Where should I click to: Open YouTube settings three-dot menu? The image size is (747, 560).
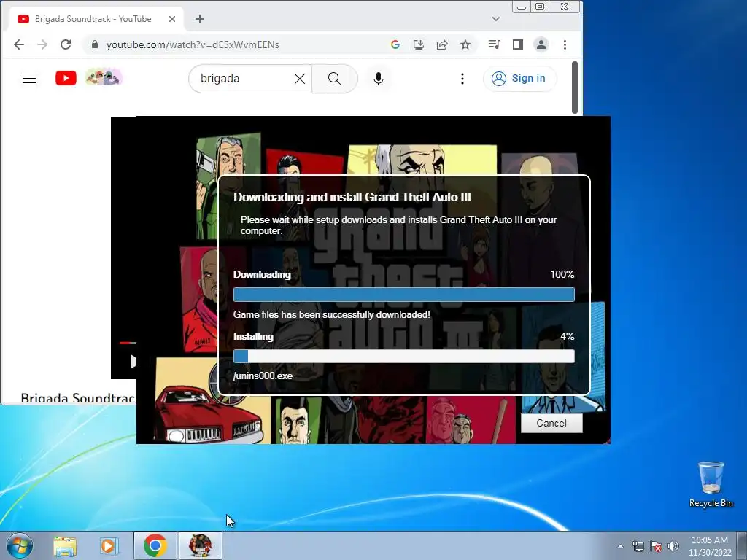(x=462, y=79)
